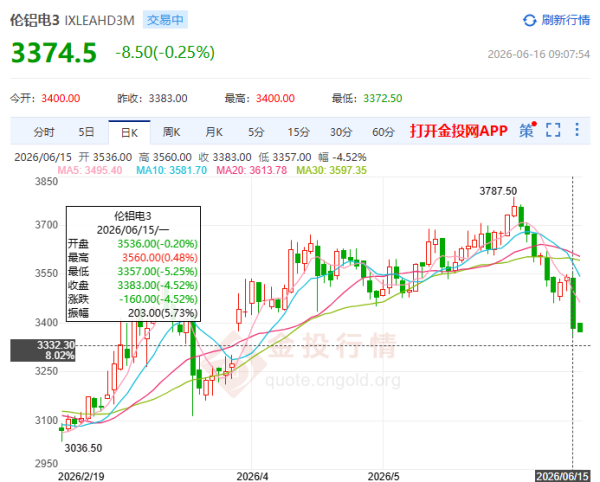600x482 pixels.
Task: Open the 策 strategy icon with red dot
Action: [x=528, y=130]
